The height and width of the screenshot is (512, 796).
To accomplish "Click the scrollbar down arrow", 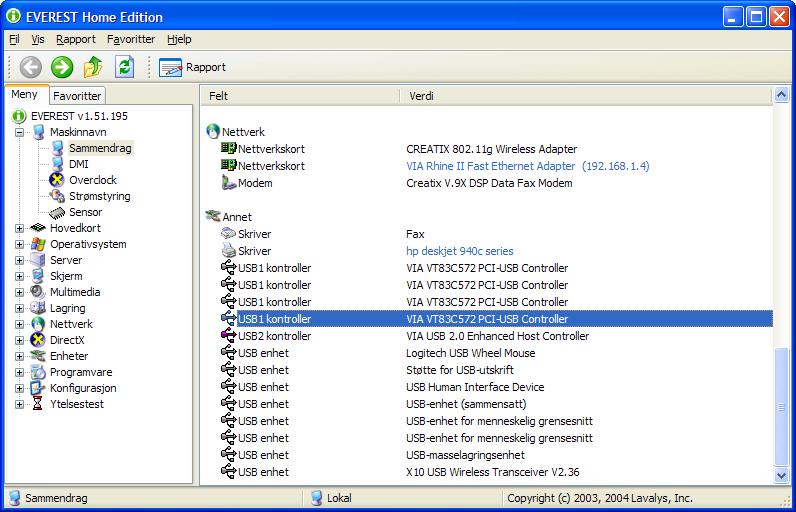I will point(781,475).
